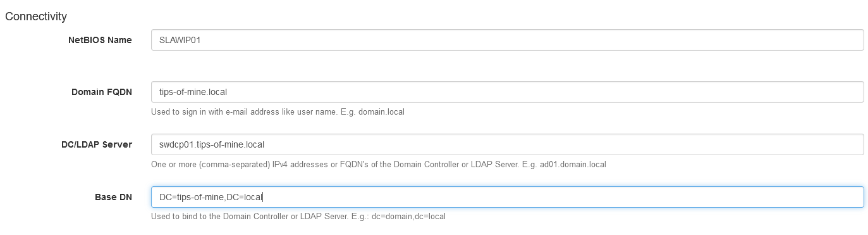Image resolution: width=868 pixels, height=235 pixels.
Task: Click the dc=domain,dc=local example text
Action: tap(408, 217)
